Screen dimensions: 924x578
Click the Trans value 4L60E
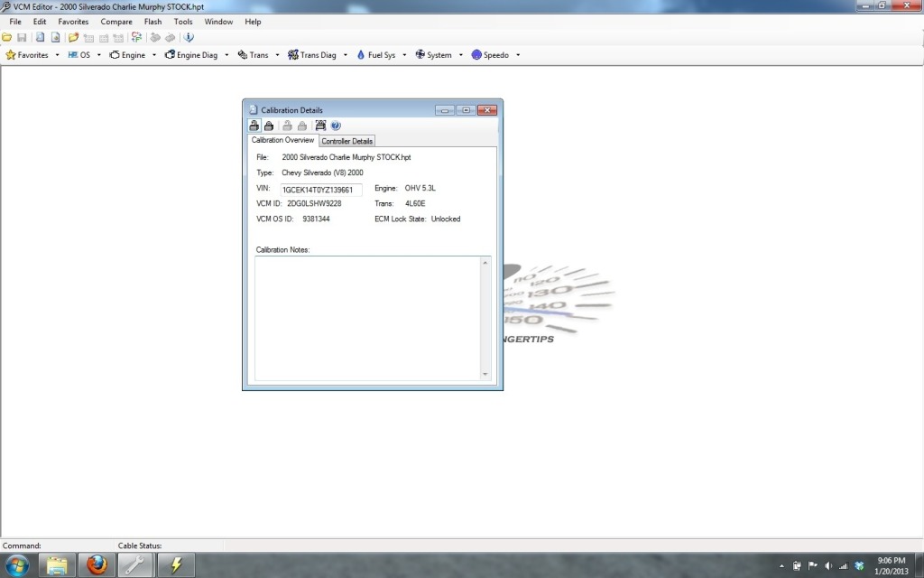coord(415,203)
